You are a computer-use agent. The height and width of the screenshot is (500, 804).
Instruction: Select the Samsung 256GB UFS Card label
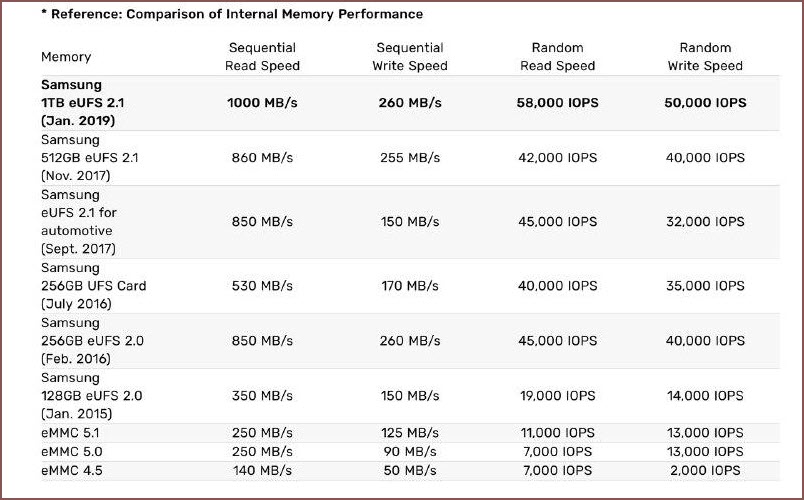[x=93, y=286]
